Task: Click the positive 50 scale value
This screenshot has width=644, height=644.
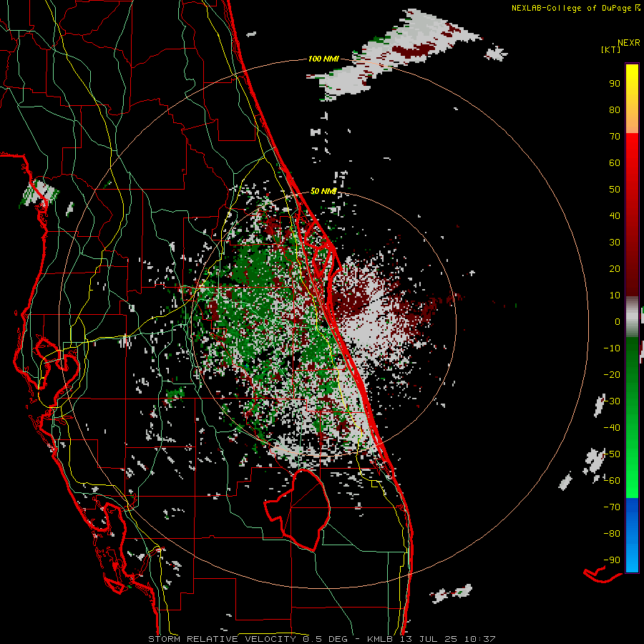Action: pyautogui.click(x=615, y=190)
